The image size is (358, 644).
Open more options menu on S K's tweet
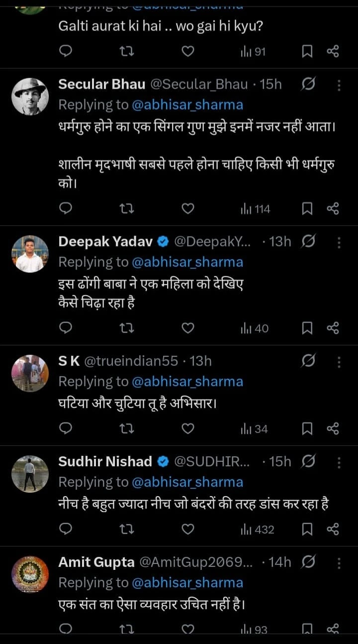(x=339, y=362)
